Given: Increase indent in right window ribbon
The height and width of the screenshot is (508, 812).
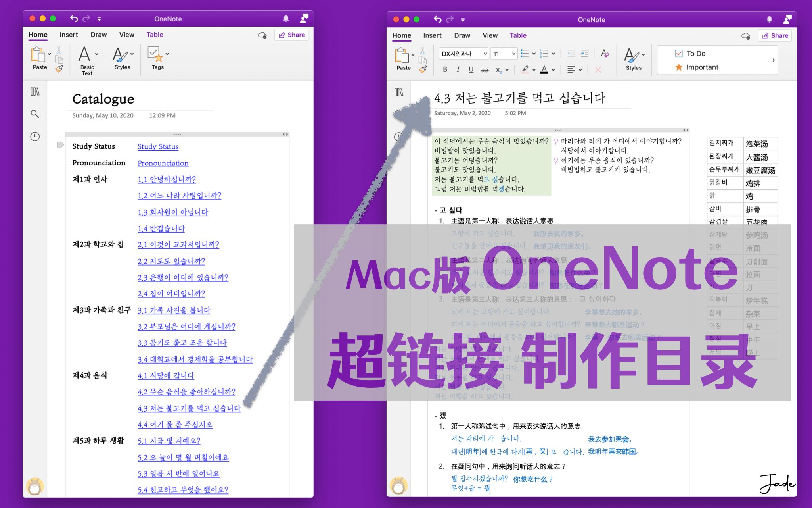Looking at the screenshot, I should click(x=584, y=54).
